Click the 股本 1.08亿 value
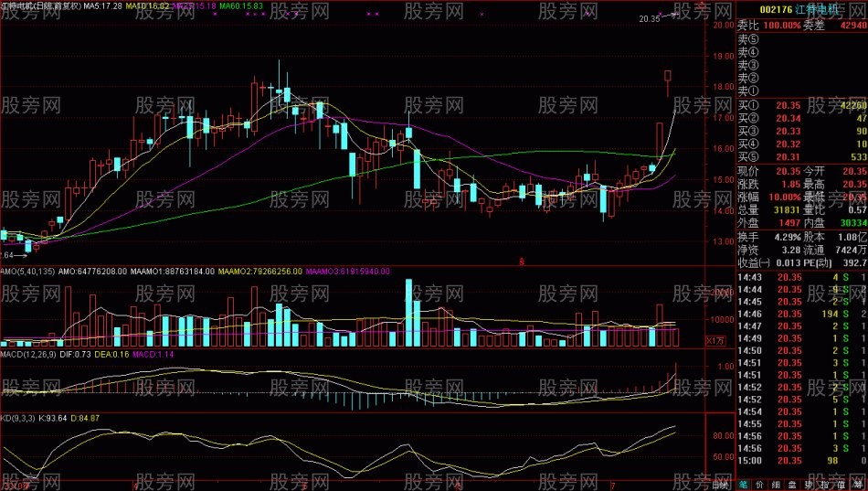 click(x=852, y=237)
